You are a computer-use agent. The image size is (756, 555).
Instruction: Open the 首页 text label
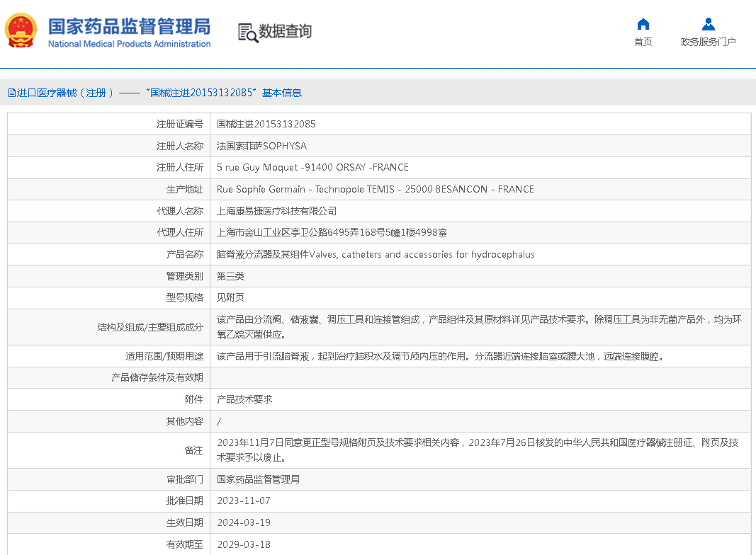[x=643, y=42]
